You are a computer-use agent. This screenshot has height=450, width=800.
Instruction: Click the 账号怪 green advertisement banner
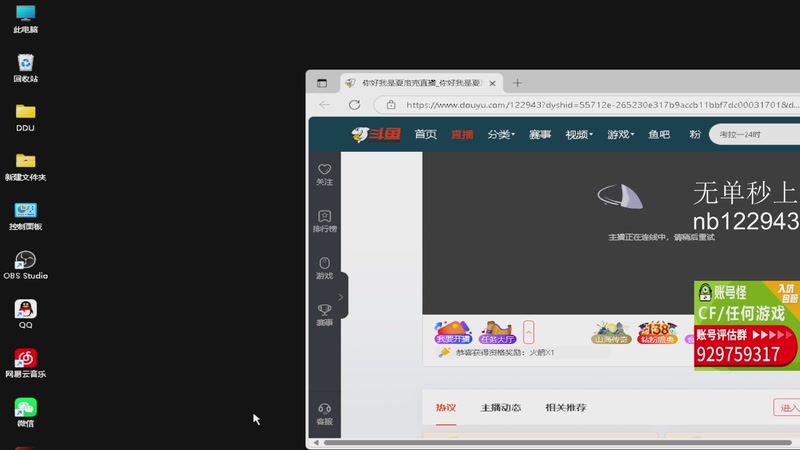pos(747,325)
